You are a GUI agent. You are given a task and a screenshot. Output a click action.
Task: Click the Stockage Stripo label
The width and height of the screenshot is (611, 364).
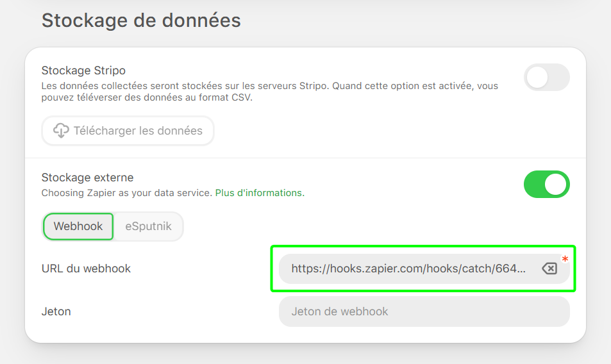[x=83, y=70]
